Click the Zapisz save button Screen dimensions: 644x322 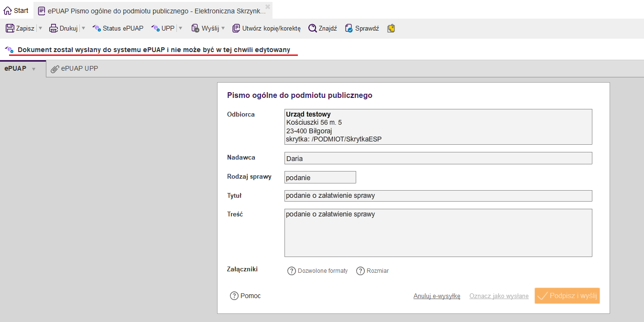[20, 28]
